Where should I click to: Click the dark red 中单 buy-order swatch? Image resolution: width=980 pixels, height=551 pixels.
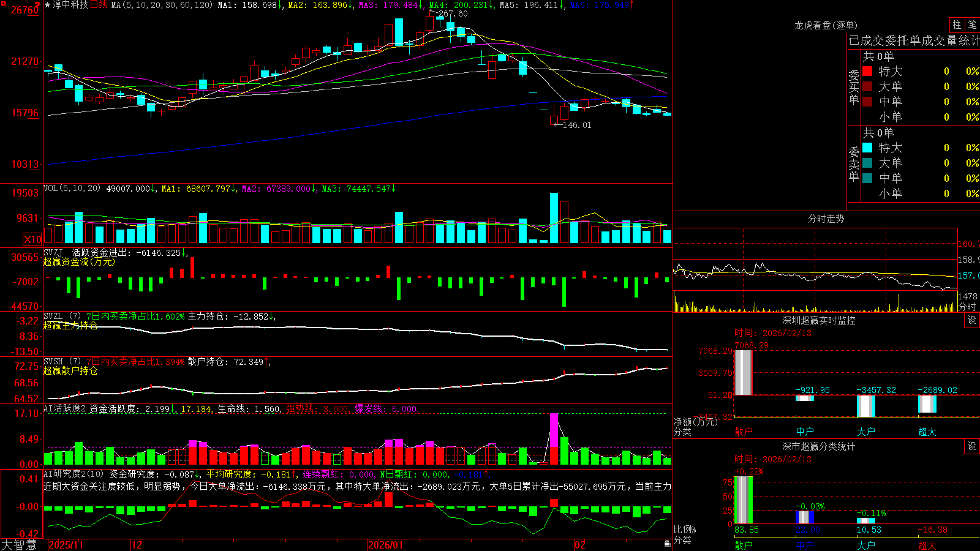point(867,102)
